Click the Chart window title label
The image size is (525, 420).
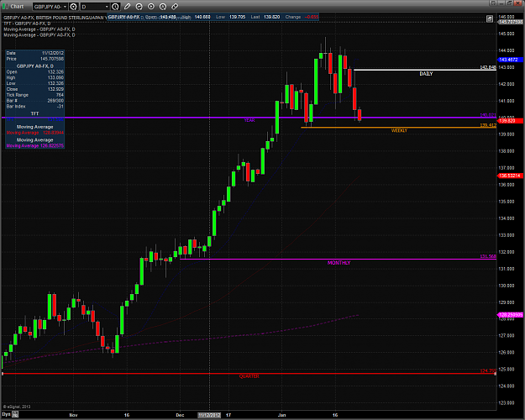17,7
